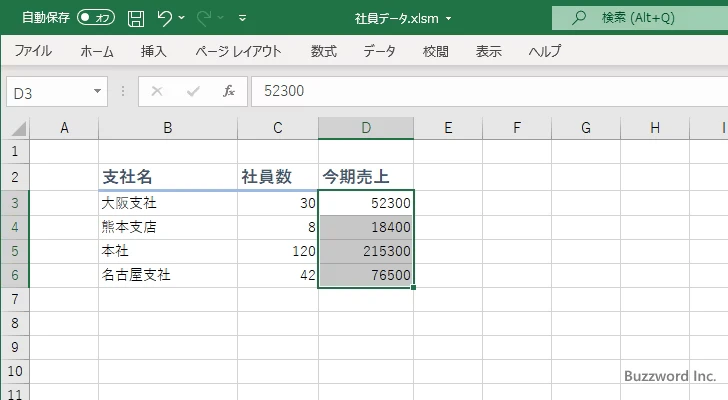Open the filename 社員データ.xlsm dropdown
Viewport: 728px width, 400px height.
point(448,18)
